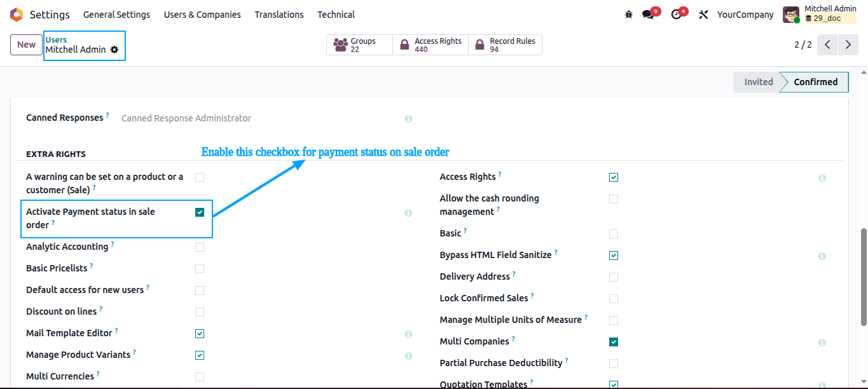Click the New button
Image resolution: width=868 pixels, height=389 pixels.
tap(26, 44)
